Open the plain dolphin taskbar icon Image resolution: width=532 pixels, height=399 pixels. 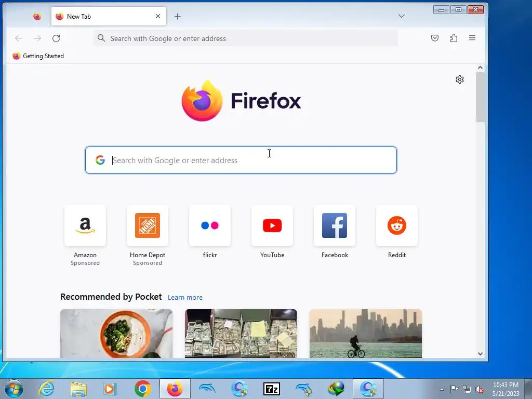click(x=207, y=388)
